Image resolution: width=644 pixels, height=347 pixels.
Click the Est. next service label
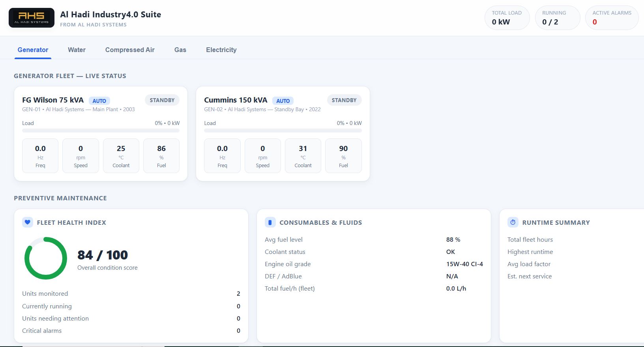[x=530, y=276]
